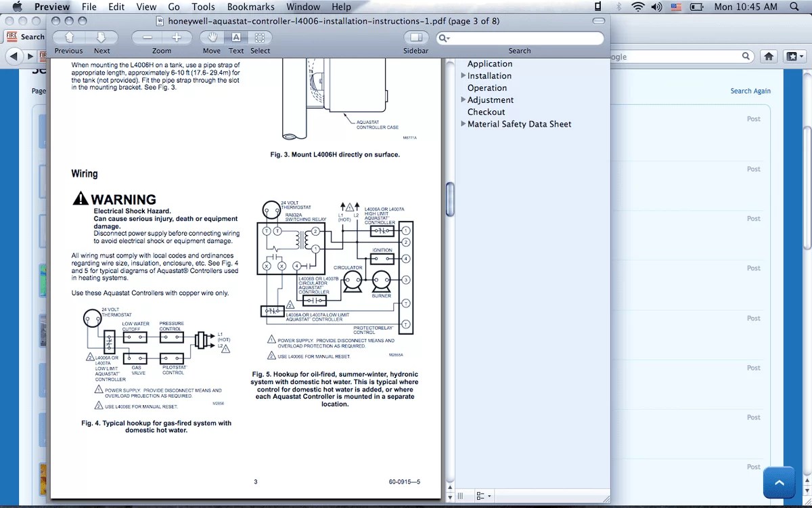The image size is (812, 508).
Task: Toggle the Sidebar button in Preview toolbar
Action: (x=416, y=38)
